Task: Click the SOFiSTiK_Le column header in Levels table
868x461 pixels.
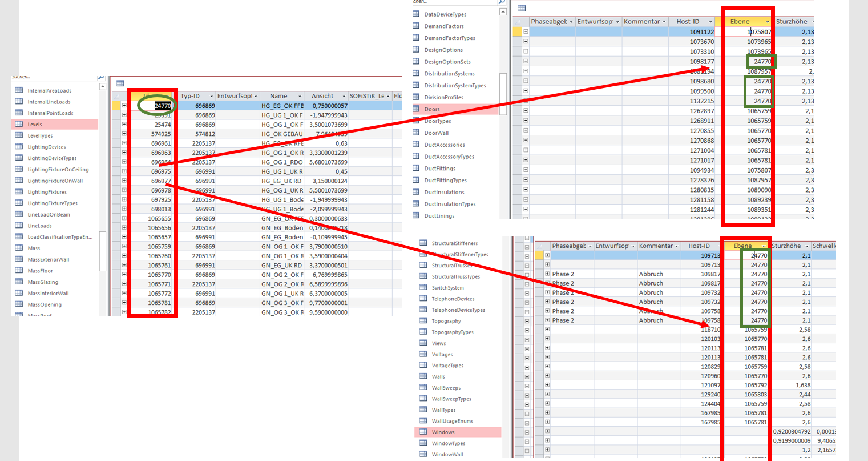Action: [369, 96]
